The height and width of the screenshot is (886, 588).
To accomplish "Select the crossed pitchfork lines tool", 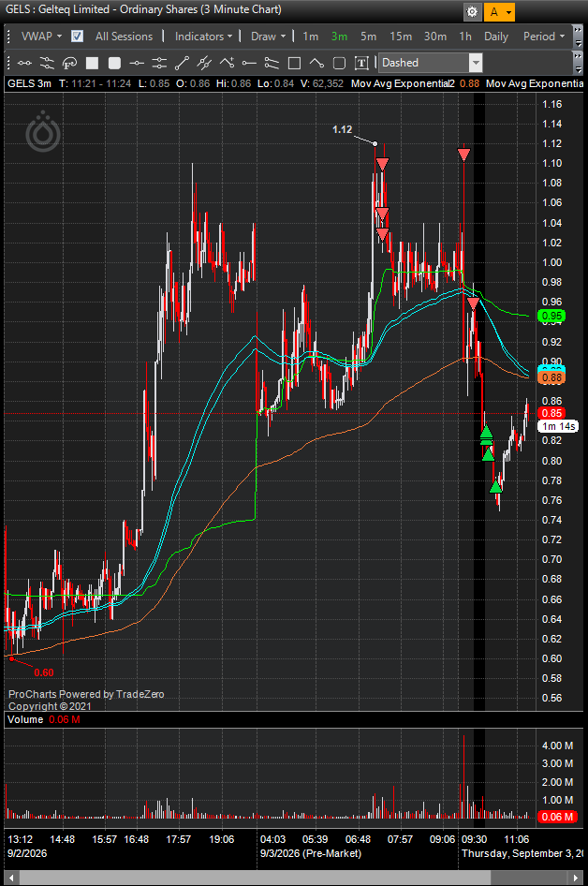I will [x=204, y=63].
